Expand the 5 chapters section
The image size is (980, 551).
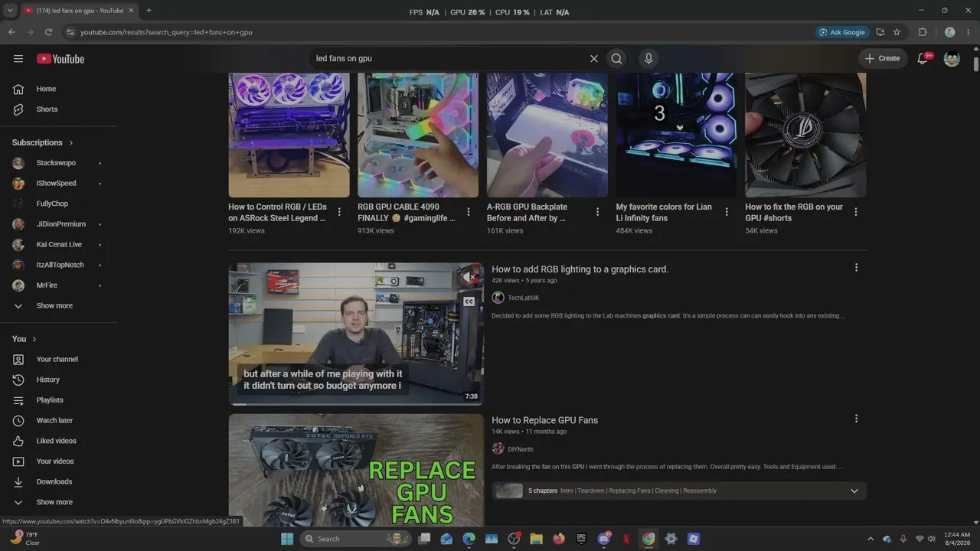pos(854,491)
